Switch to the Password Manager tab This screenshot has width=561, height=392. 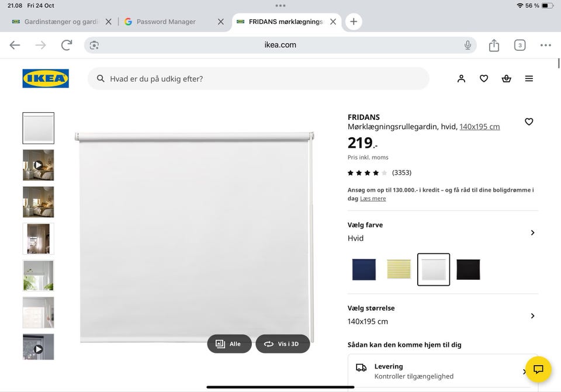[x=166, y=22]
